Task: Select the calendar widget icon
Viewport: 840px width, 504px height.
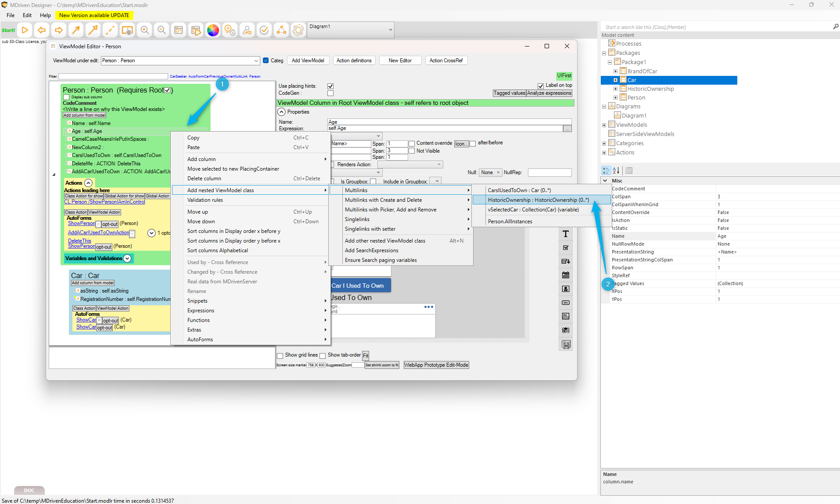Action: coord(566,275)
